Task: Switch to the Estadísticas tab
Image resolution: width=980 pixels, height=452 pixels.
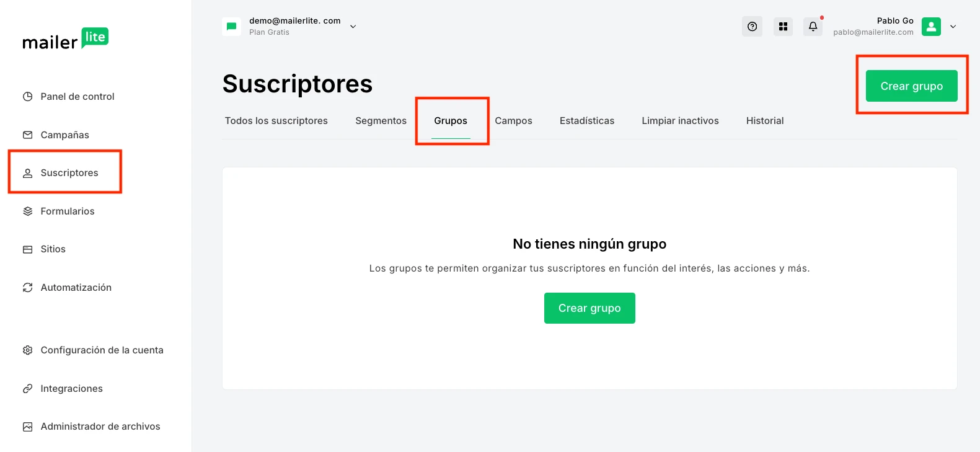Action: (586, 121)
